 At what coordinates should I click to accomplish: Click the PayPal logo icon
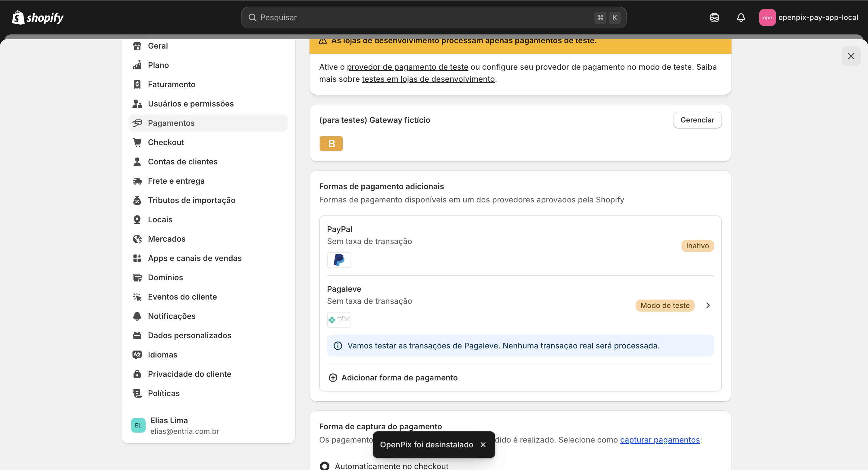click(339, 260)
